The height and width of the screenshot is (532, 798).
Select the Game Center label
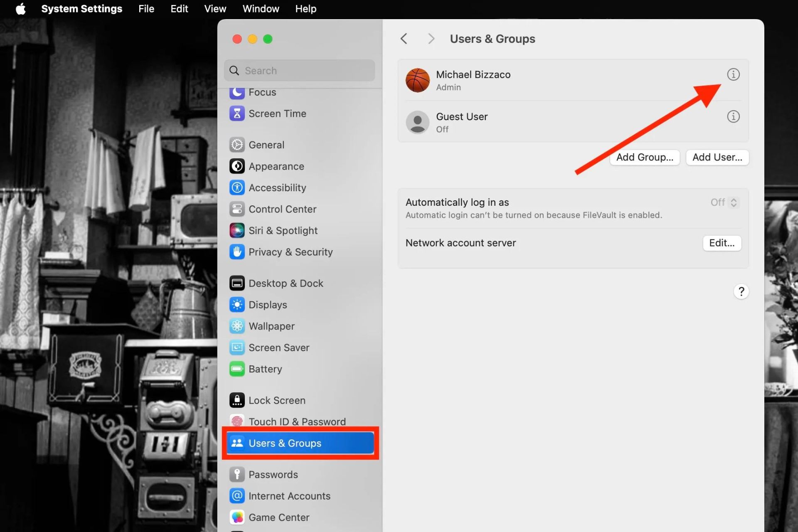pyautogui.click(x=279, y=517)
